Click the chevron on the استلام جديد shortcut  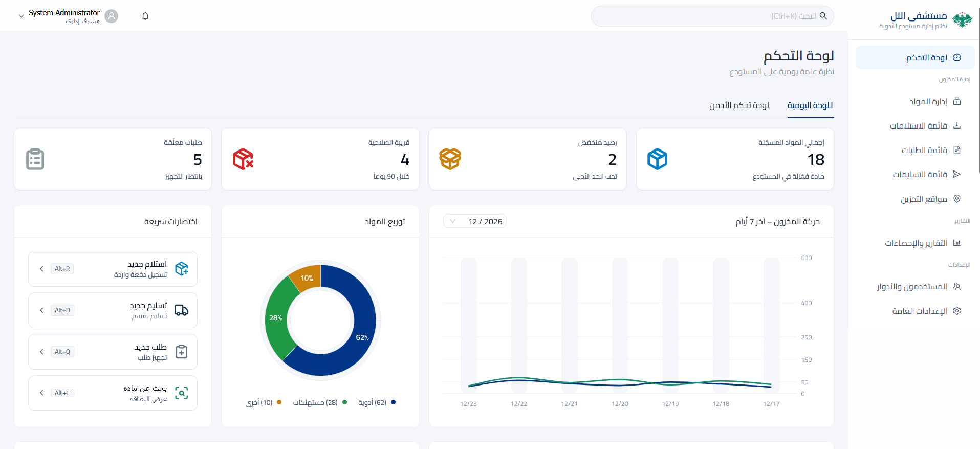(41, 269)
